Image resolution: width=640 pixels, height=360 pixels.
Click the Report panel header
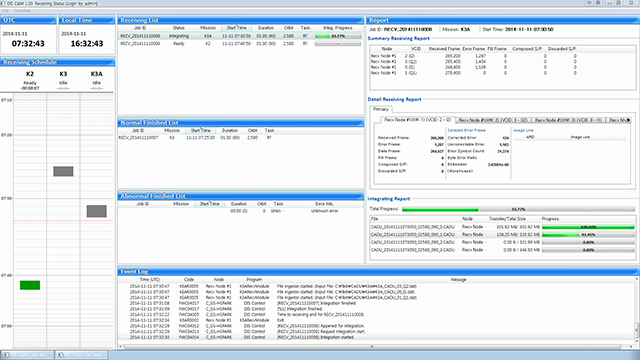click(503, 20)
